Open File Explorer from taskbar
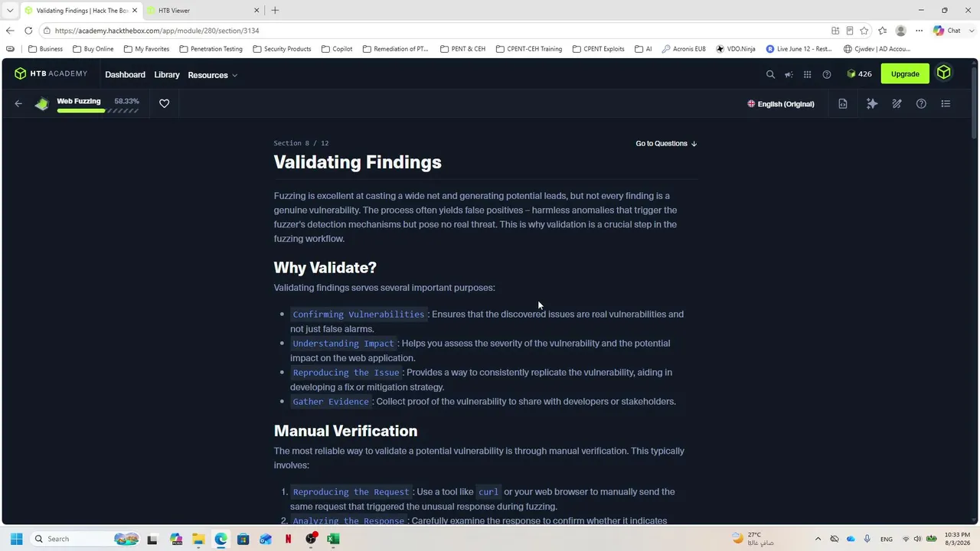Viewport: 980px width, 551px height. [x=198, y=539]
